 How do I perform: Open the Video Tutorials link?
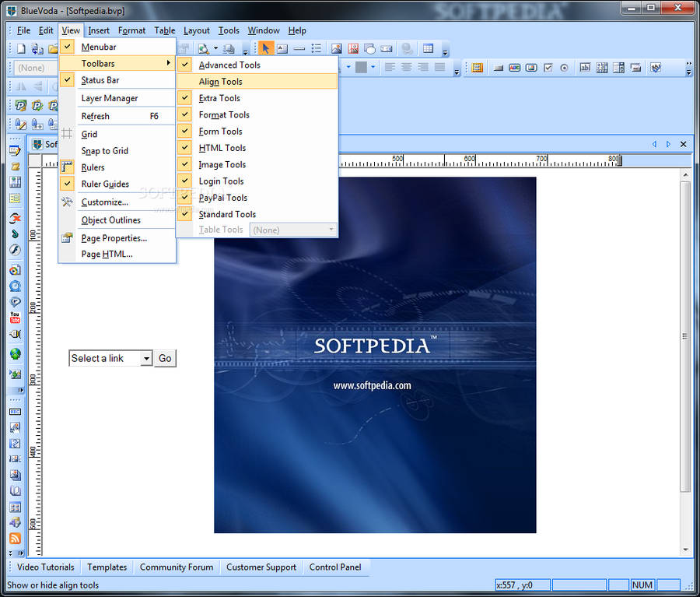(46, 567)
